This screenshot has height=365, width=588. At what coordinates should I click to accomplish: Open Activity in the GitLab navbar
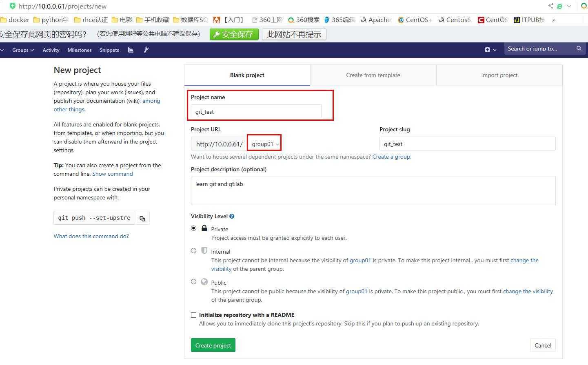point(51,50)
